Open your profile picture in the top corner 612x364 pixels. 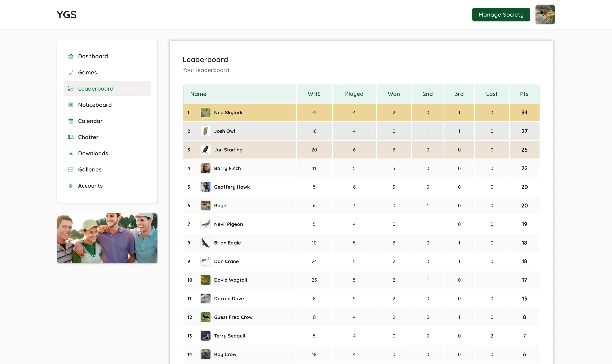tap(545, 15)
